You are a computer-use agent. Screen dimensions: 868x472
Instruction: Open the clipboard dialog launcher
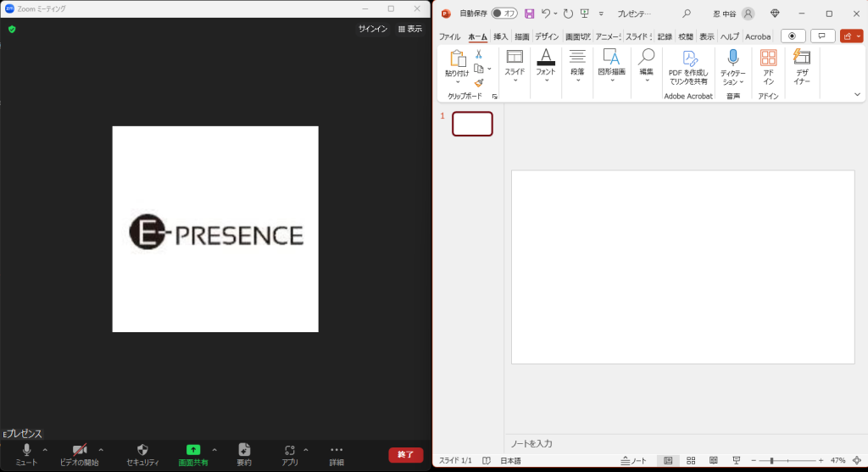[x=494, y=97]
